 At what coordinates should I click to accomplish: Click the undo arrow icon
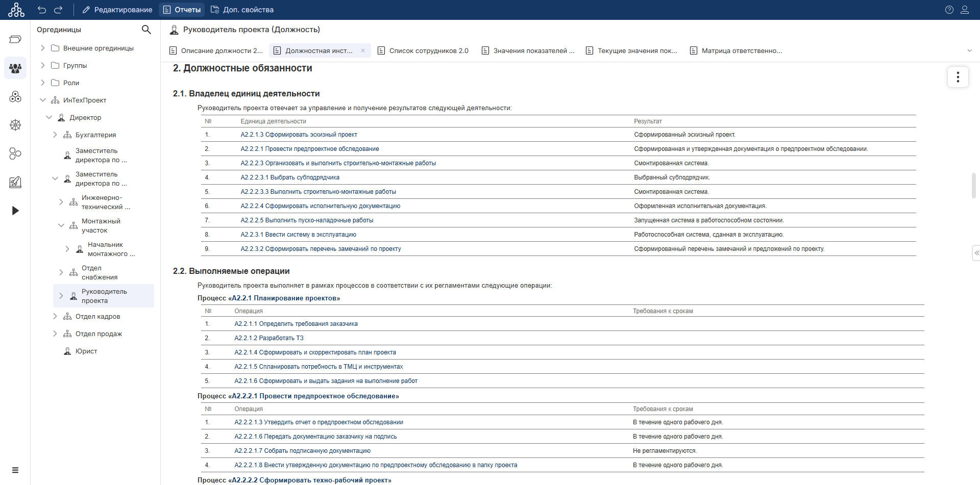pos(42,10)
